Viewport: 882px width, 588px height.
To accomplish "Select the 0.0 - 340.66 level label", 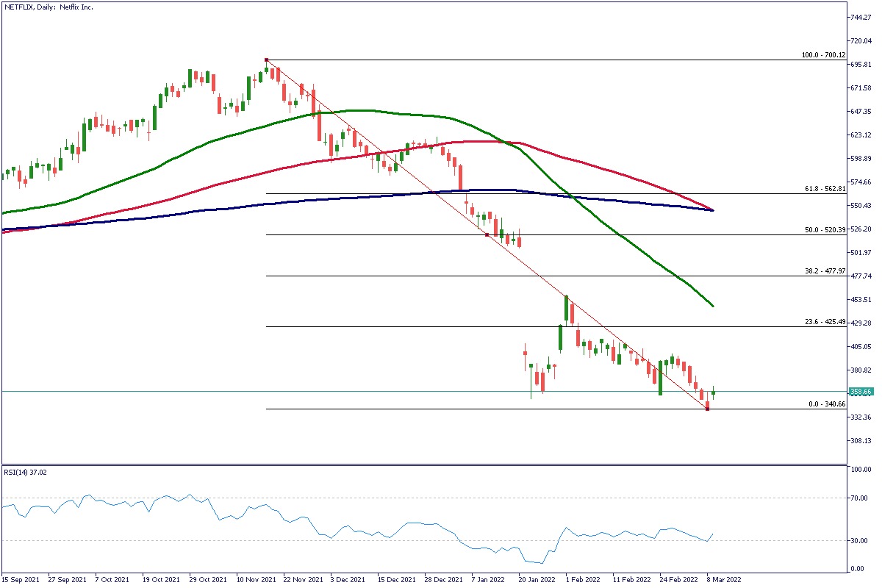I will [828, 404].
